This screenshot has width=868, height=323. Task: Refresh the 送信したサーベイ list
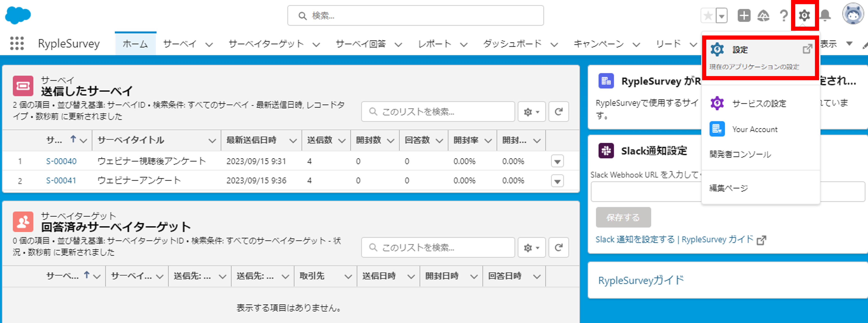[x=558, y=112]
